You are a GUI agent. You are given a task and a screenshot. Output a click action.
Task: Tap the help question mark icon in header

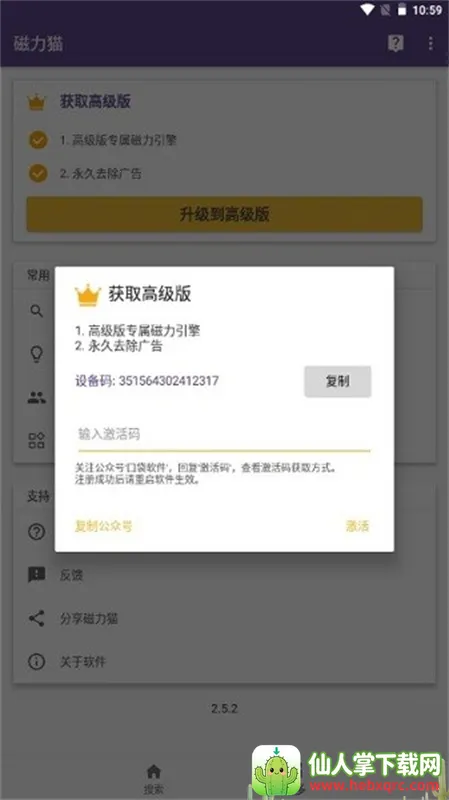pos(395,43)
